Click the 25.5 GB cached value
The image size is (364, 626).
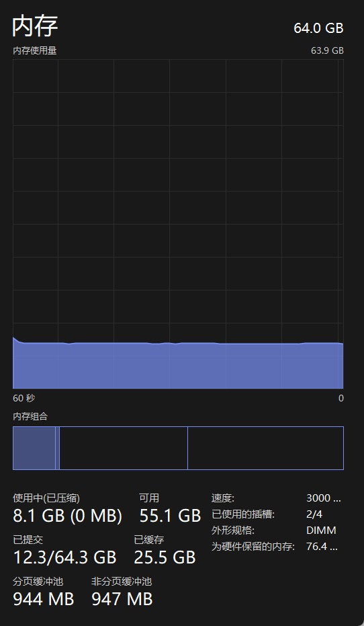pyautogui.click(x=165, y=557)
